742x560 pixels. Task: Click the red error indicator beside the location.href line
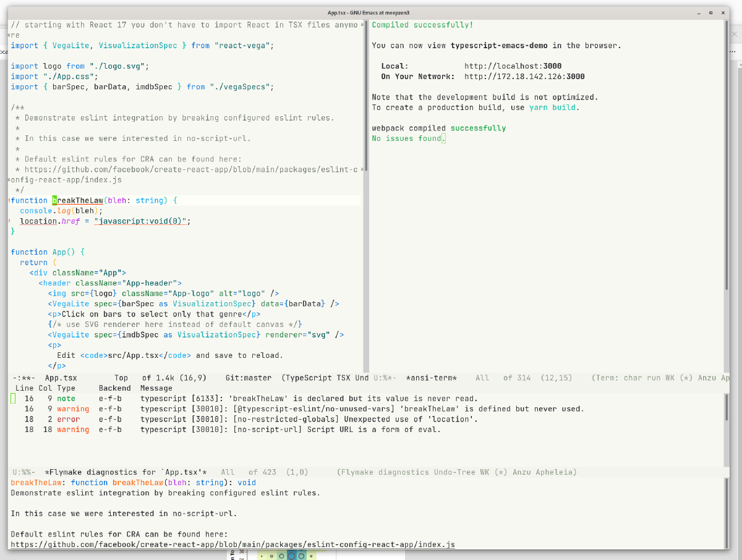[8, 221]
